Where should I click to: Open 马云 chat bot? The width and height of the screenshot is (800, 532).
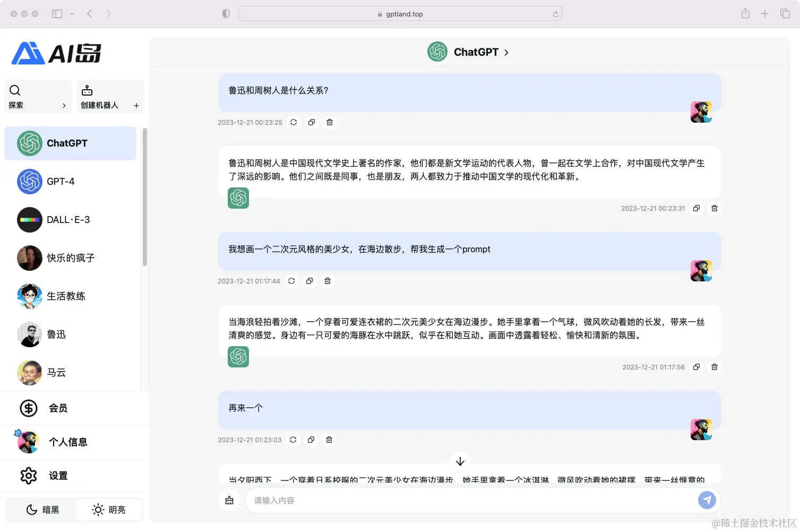pyautogui.click(x=70, y=373)
